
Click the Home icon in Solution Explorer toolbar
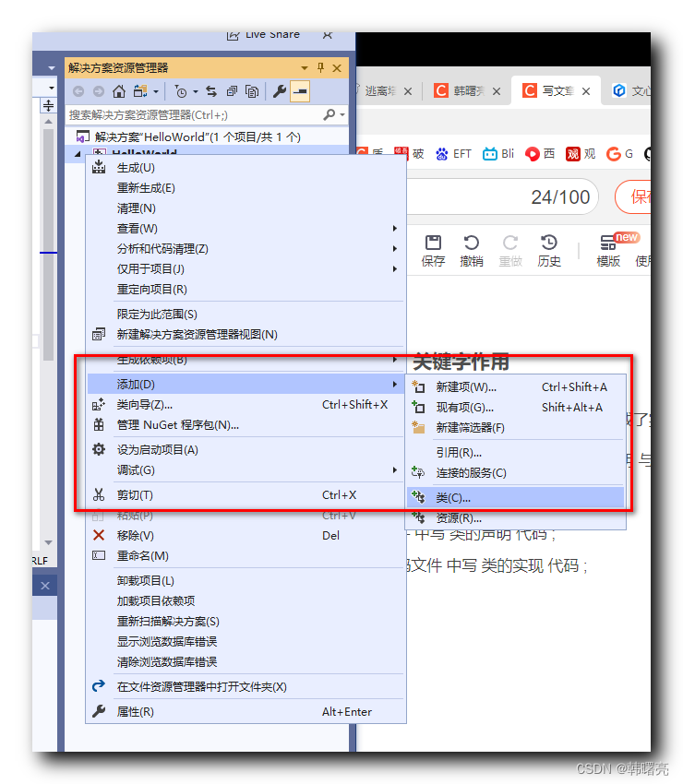pos(119,91)
